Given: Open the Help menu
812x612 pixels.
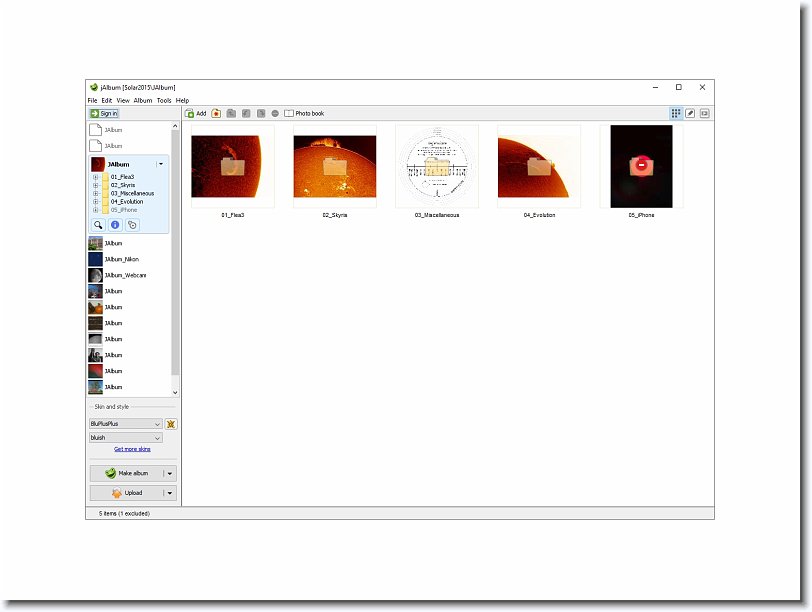Looking at the screenshot, I should (x=182, y=100).
